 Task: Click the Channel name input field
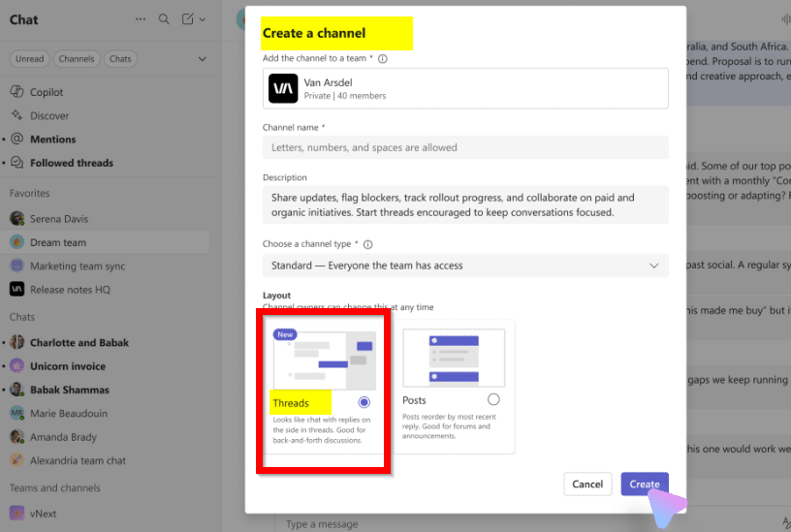[465, 147]
